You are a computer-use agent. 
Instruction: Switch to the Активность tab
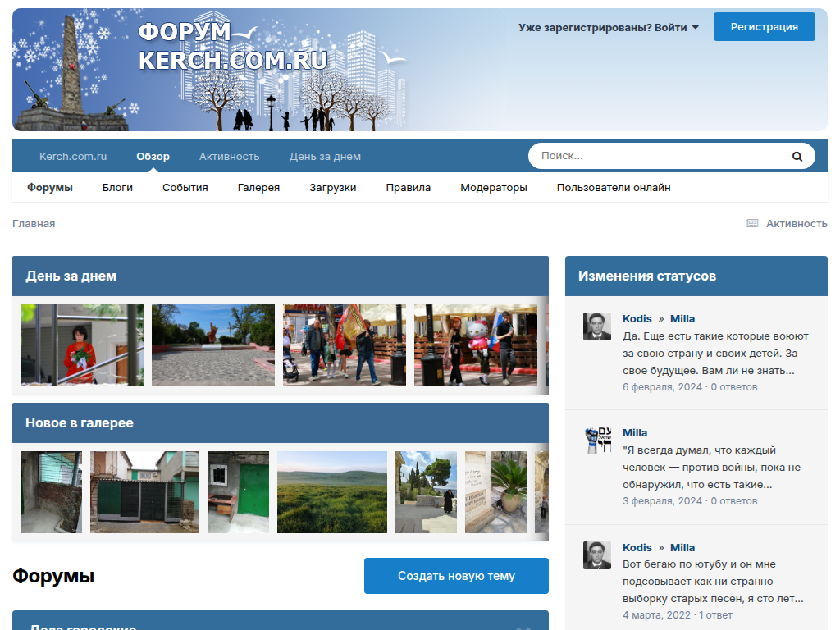pyautogui.click(x=229, y=156)
